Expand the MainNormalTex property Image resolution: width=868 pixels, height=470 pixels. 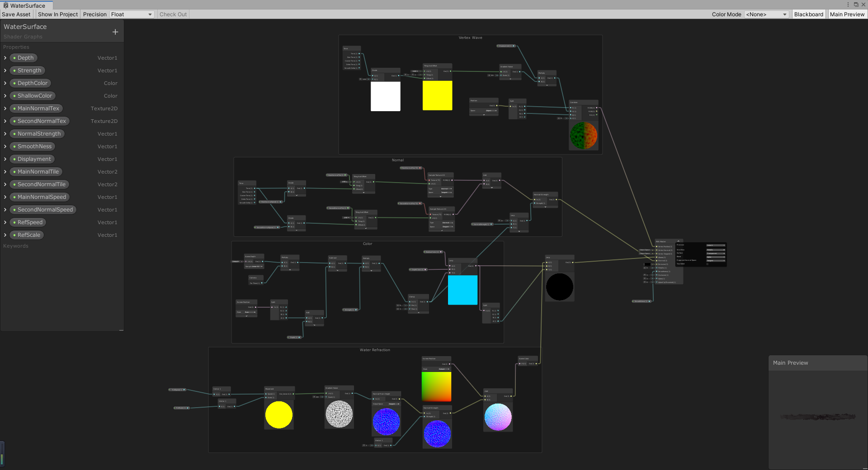[x=5, y=108]
